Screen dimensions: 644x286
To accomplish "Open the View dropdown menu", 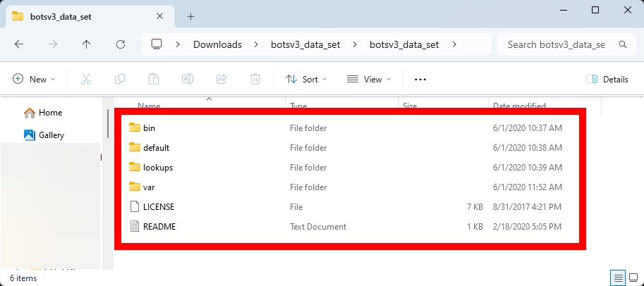I will 369,79.
